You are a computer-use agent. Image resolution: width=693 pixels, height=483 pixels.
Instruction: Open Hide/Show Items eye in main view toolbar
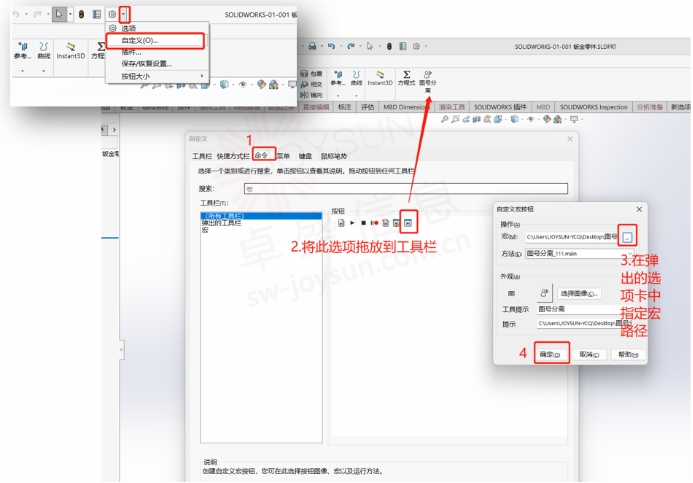click(x=531, y=119)
